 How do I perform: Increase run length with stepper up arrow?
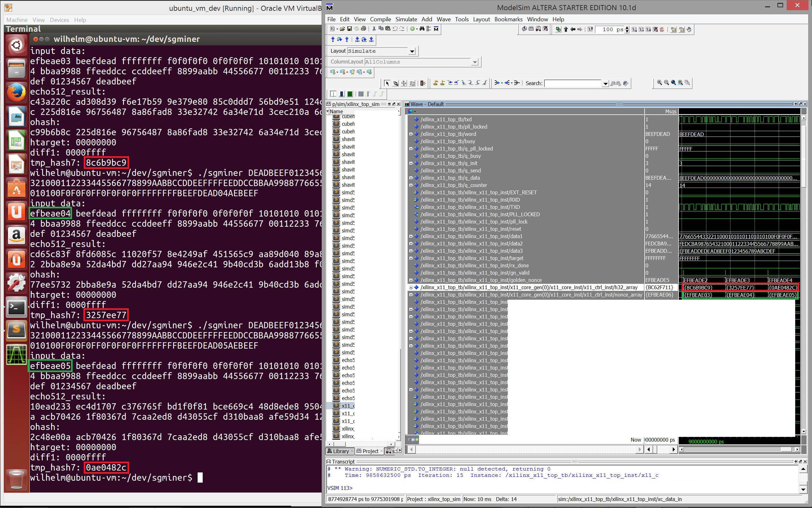627,27
